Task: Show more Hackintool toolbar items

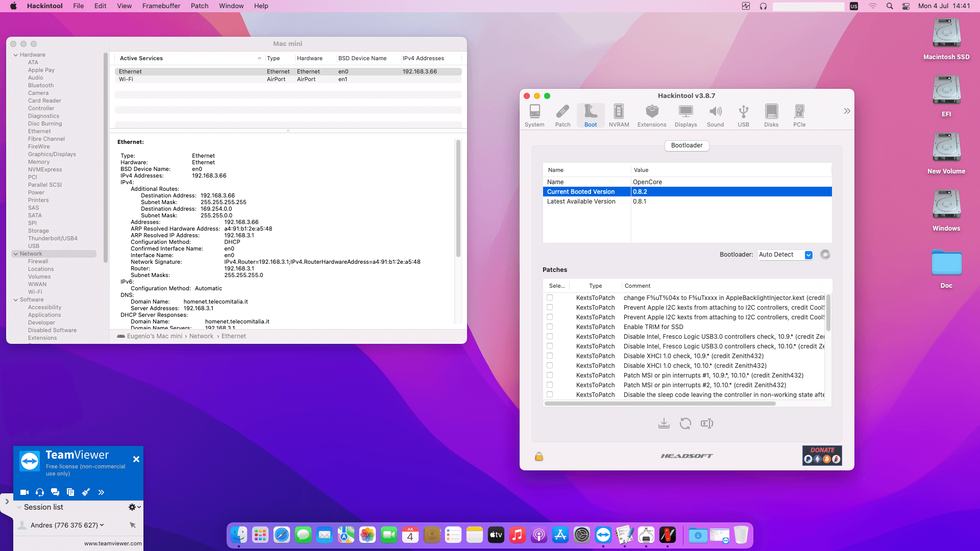Action: (x=847, y=111)
